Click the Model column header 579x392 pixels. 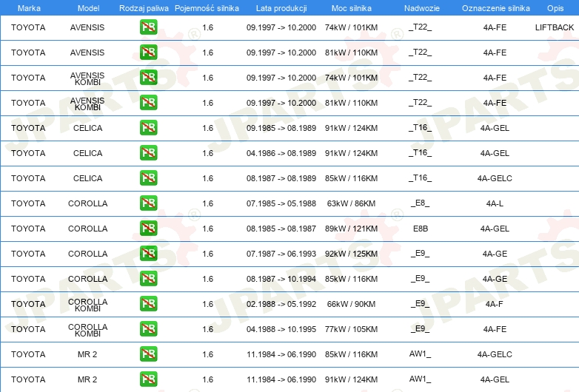(88, 8)
